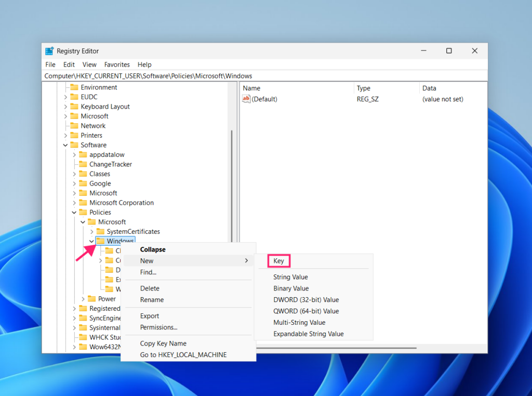
Task: Click the EUDC folder icon
Action: click(x=74, y=97)
